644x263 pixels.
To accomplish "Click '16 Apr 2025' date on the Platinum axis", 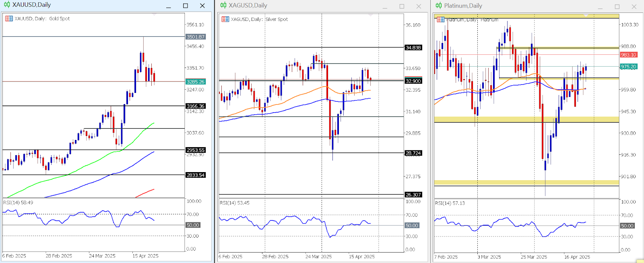I will pos(577,257).
